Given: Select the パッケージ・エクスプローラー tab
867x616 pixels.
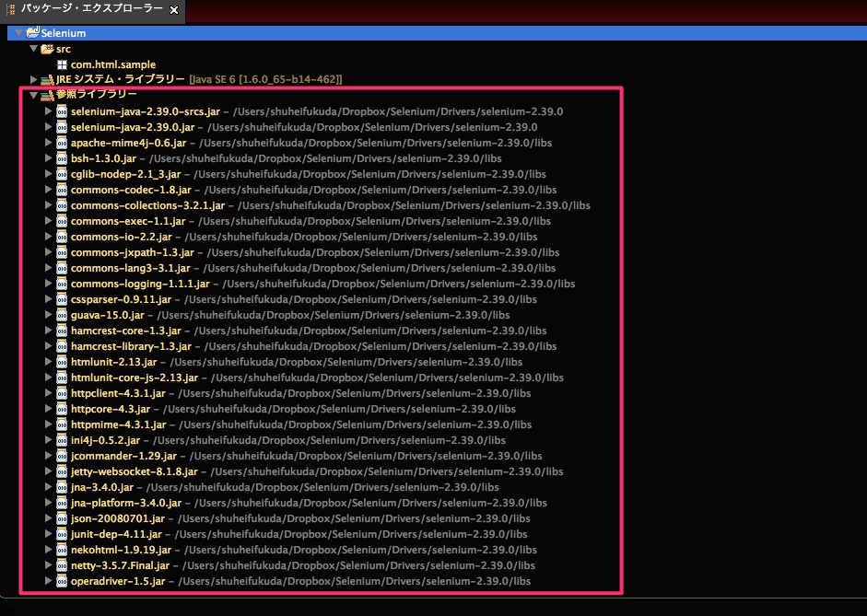Looking at the screenshot, I should point(92,9).
